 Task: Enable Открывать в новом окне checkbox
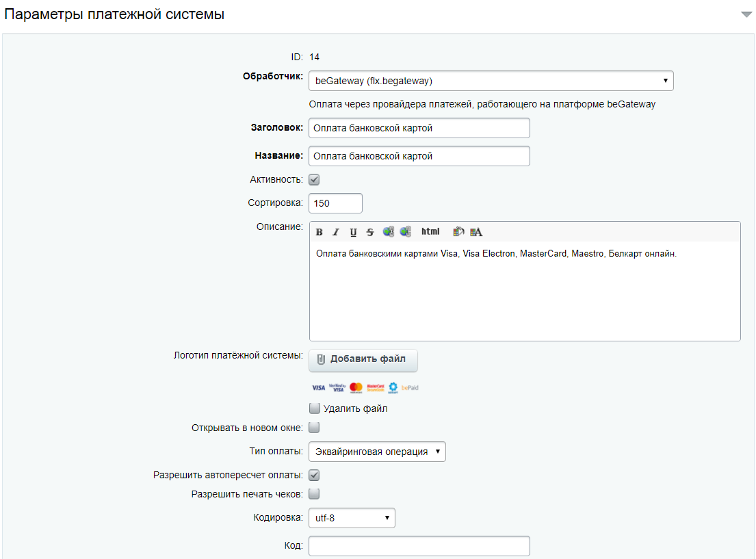[314, 428]
